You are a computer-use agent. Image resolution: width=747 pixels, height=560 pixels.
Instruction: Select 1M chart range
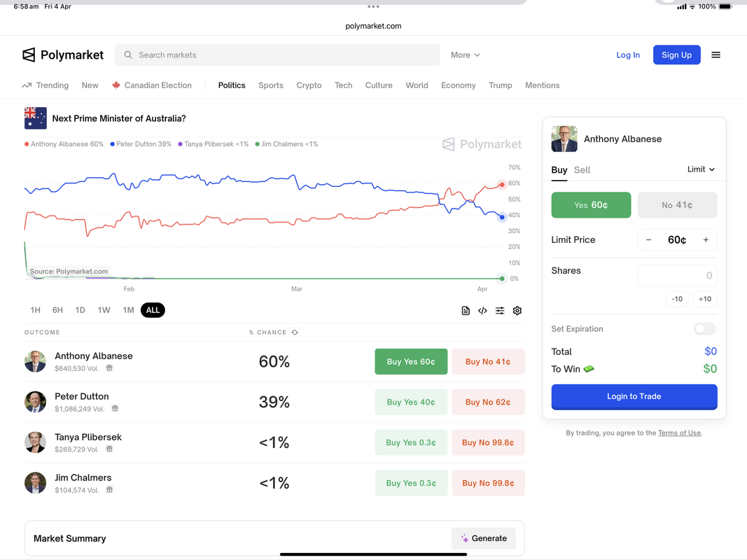pyautogui.click(x=128, y=310)
